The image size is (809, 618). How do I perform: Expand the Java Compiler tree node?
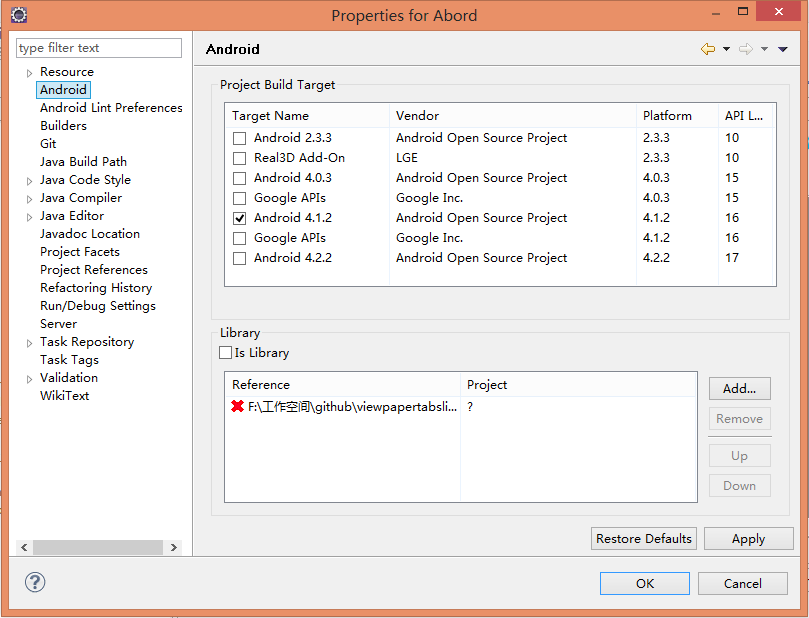click(29, 198)
